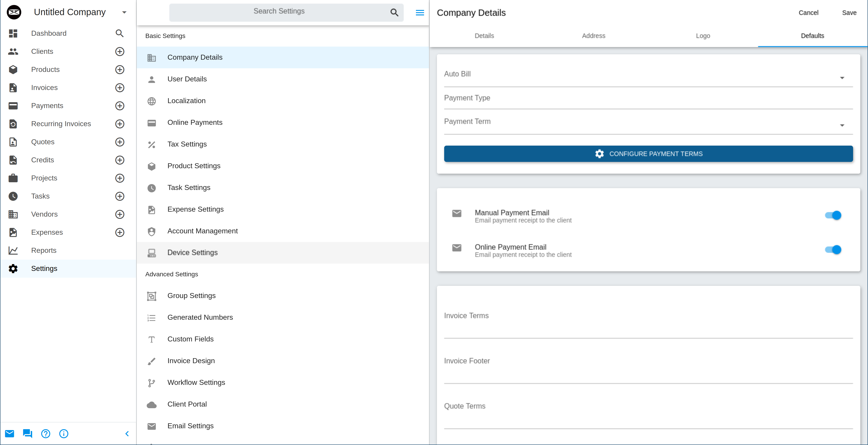This screenshot has width=868, height=445.
Task: Switch to the Logo tab
Action: tap(703, 36)
